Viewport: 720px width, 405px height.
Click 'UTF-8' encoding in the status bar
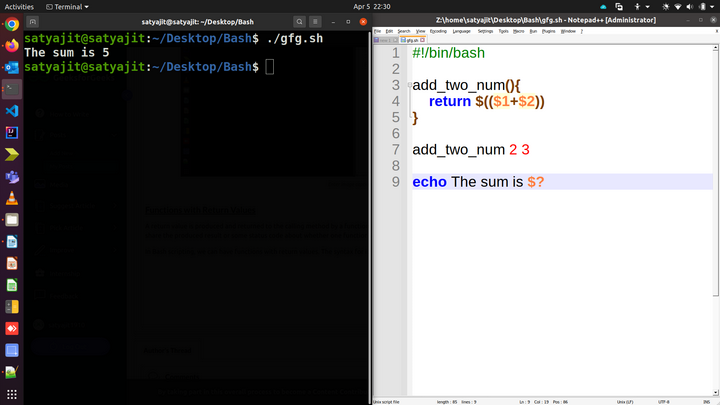664,402
